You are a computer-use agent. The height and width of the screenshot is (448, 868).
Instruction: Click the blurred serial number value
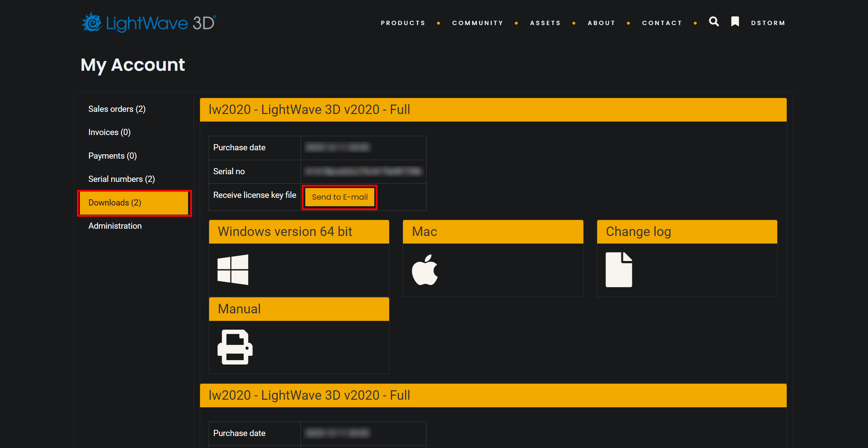pyautogui.click(x=363, y=171)
